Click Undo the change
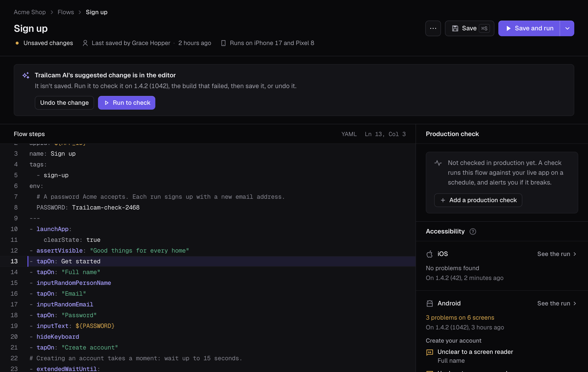Screen dimensions: 588x372 pyautogui.click(x=64, y=103)
